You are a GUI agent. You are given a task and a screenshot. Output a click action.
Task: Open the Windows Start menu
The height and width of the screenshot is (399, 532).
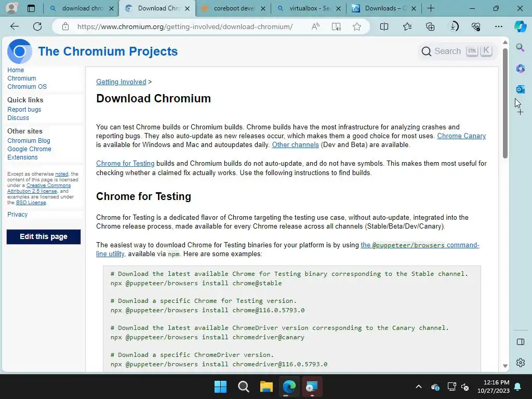pyautogui.click(x=220, y=387)
